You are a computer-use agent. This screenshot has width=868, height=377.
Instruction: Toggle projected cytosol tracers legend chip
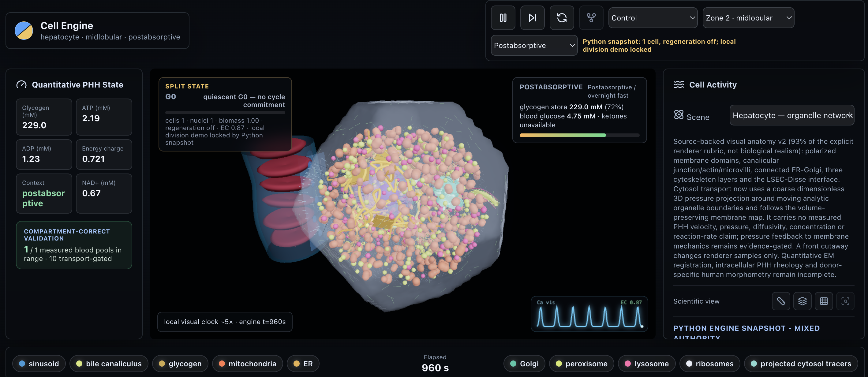801,364
